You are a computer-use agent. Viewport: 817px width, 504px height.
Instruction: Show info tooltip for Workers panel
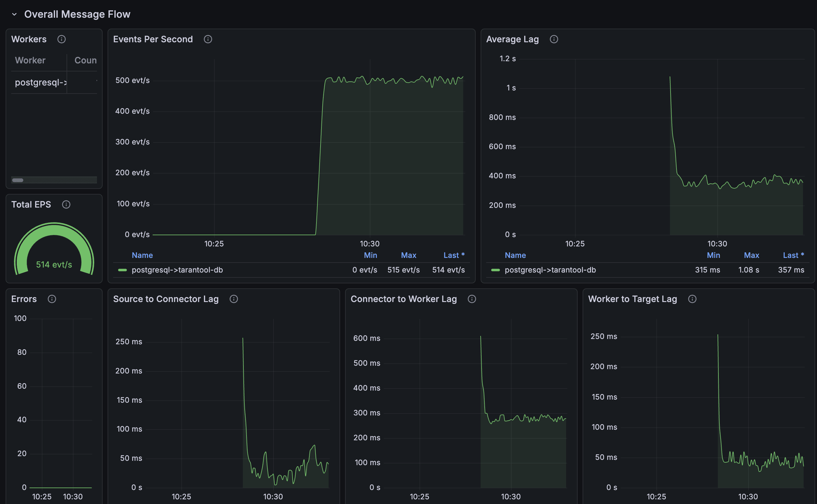61,39
